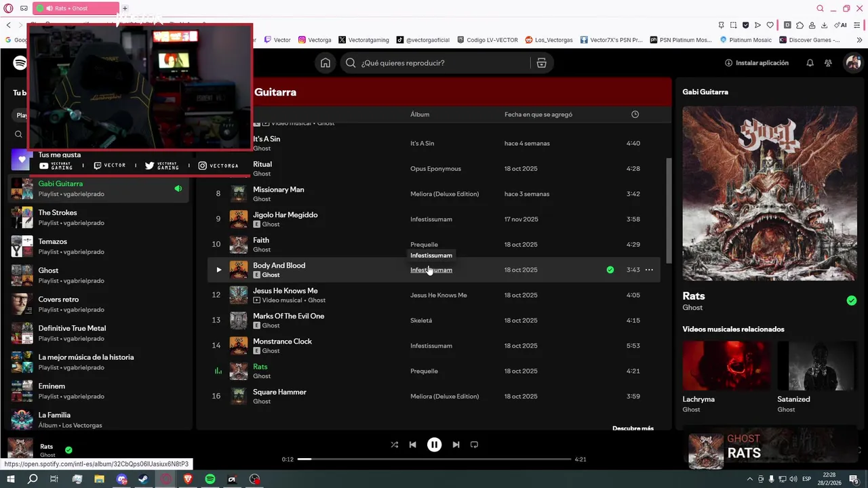Click Square Hammer song title
The height and width of the screenshot is (488, 868).
(x=279, y=392)
